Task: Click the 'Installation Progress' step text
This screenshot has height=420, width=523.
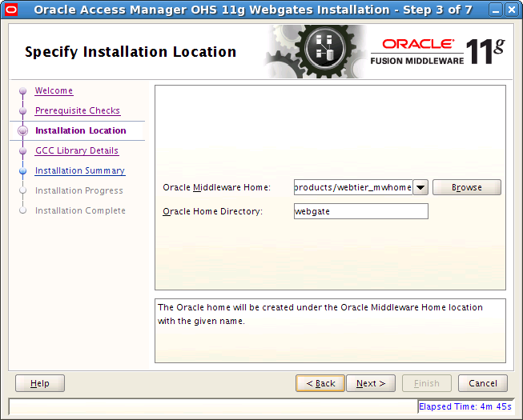Action: coord(79,190)
